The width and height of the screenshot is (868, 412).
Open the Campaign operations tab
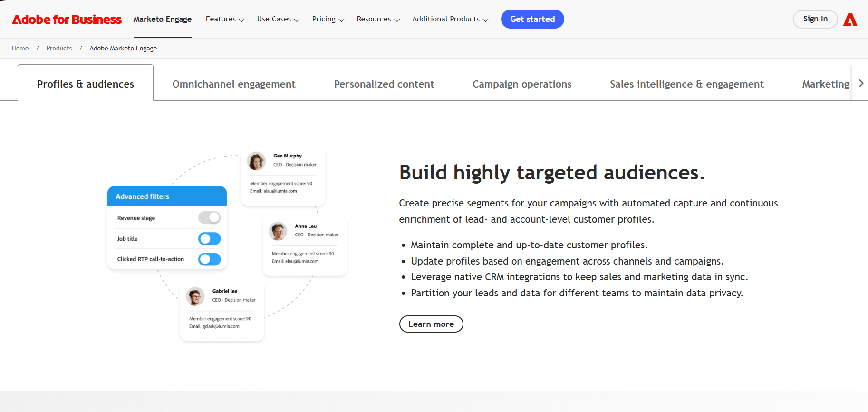(522, 84)
